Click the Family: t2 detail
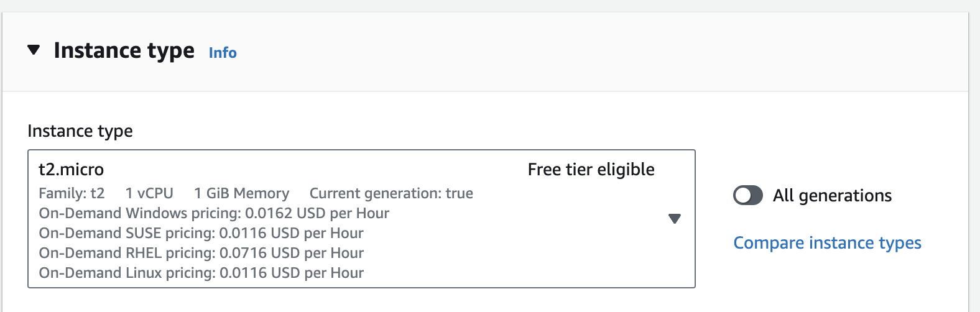The image size is (980, 312). point(72,194)
